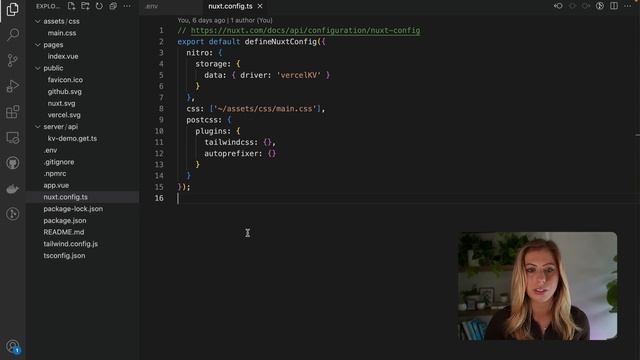Create a new file in Explorer
Screen dimensions: 640x360
[71, 6]
